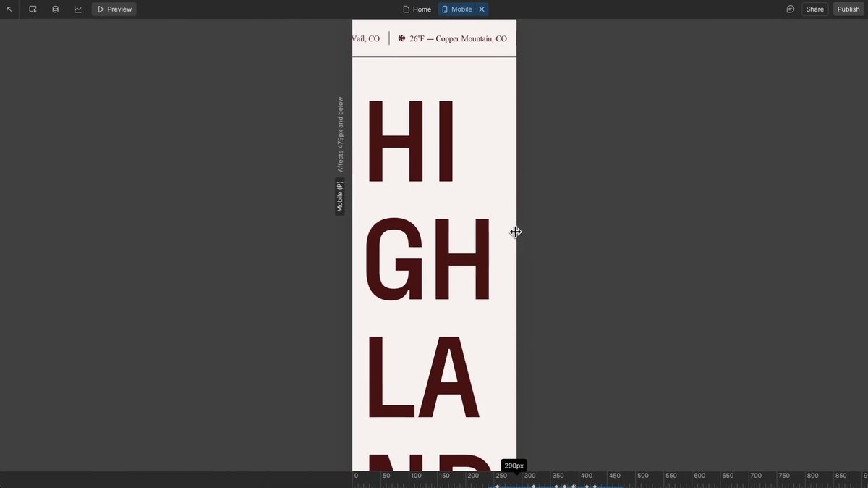Close the Mobile breakpoint tab

tap(482, 9)
